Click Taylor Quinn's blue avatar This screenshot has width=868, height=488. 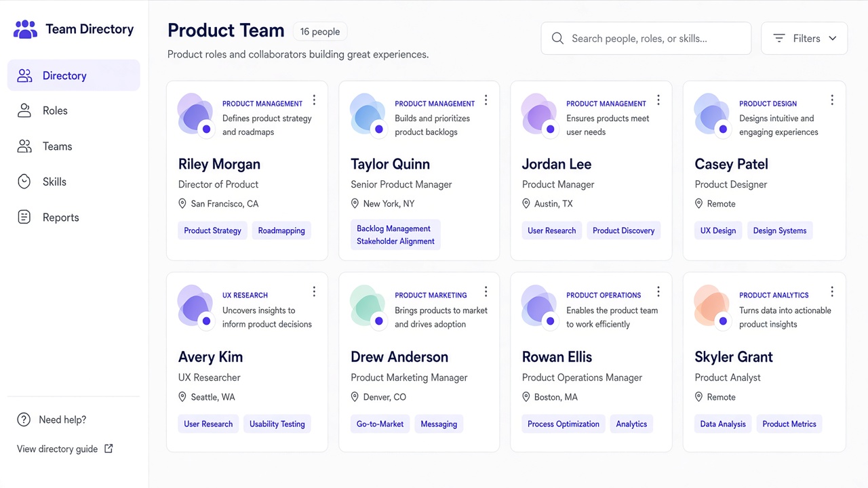click(369, 115)
